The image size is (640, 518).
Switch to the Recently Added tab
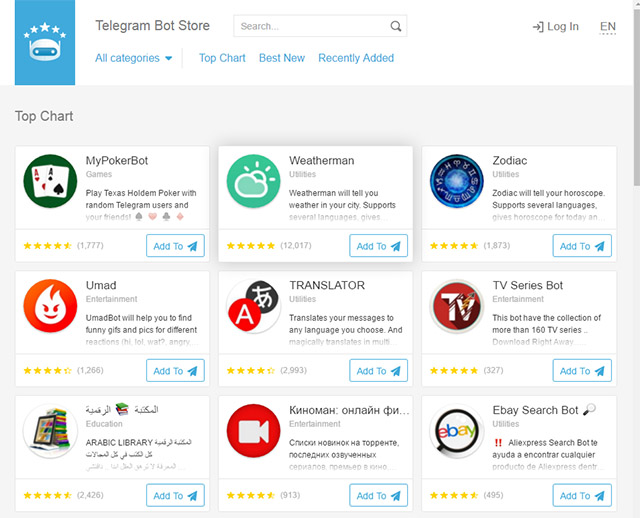point(356,58)
